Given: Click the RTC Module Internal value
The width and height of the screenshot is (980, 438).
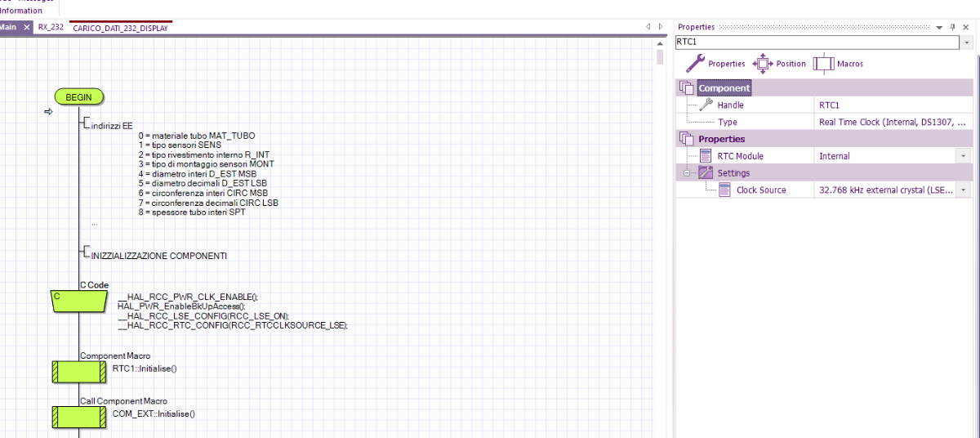Looking at the screenshot, I should click(x=886, y=156).
